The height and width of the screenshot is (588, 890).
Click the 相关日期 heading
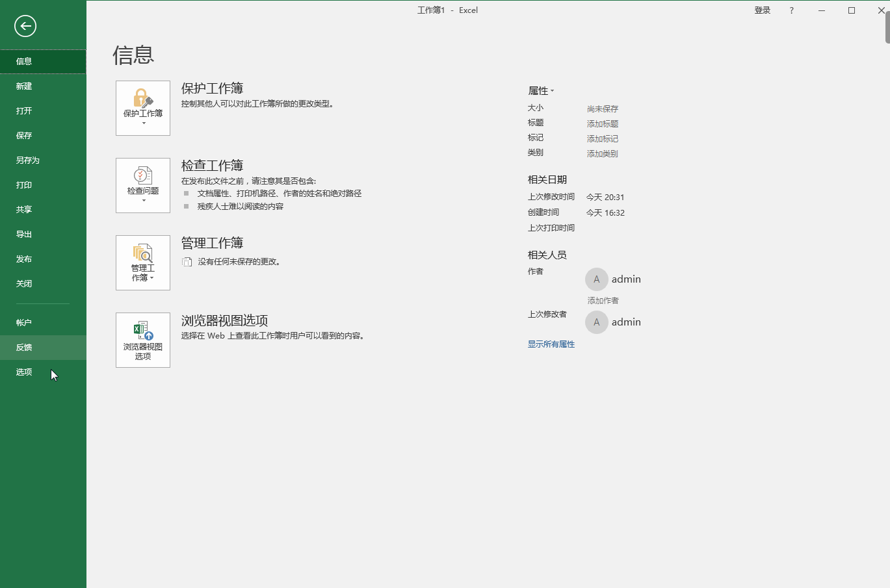547,180
